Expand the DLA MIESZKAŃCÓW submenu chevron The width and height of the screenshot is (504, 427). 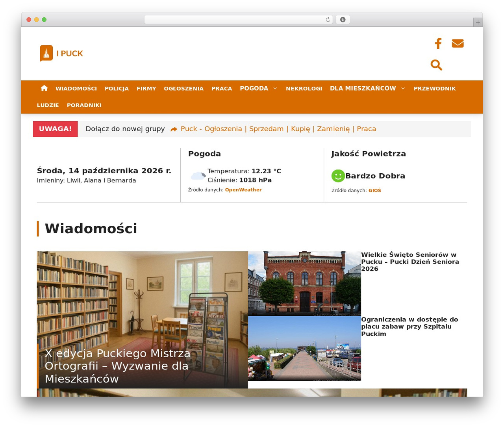403,89
